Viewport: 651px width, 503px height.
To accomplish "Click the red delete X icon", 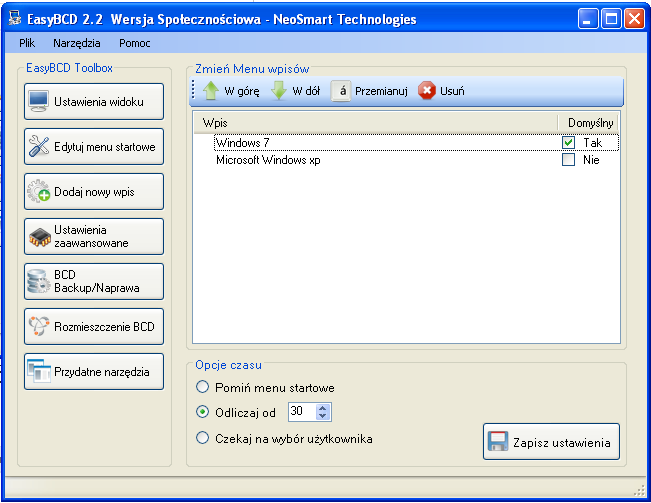I will point(426,90).
